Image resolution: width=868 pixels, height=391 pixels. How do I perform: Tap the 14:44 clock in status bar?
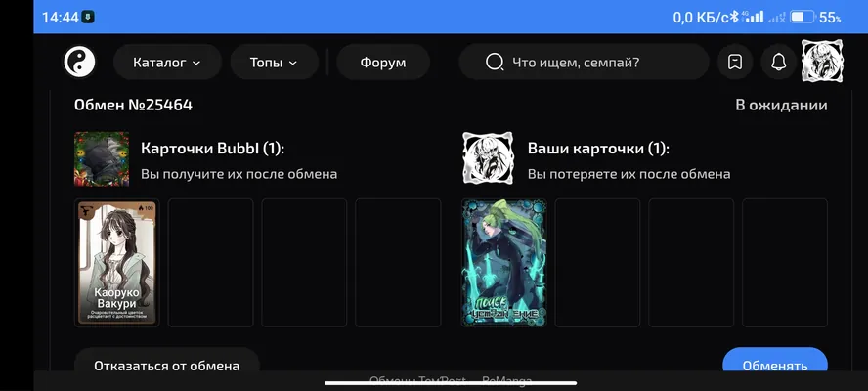61,18
